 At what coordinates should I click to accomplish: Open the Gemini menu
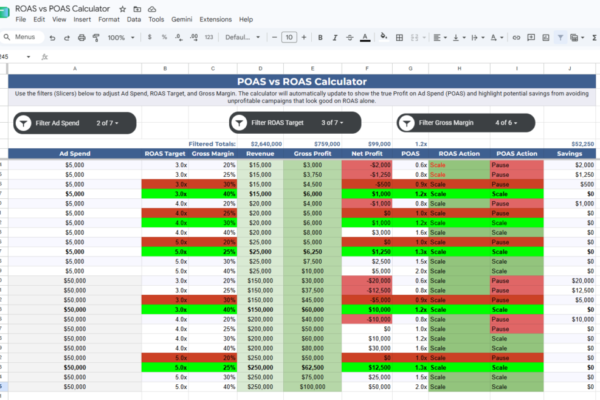coord(181,20)
